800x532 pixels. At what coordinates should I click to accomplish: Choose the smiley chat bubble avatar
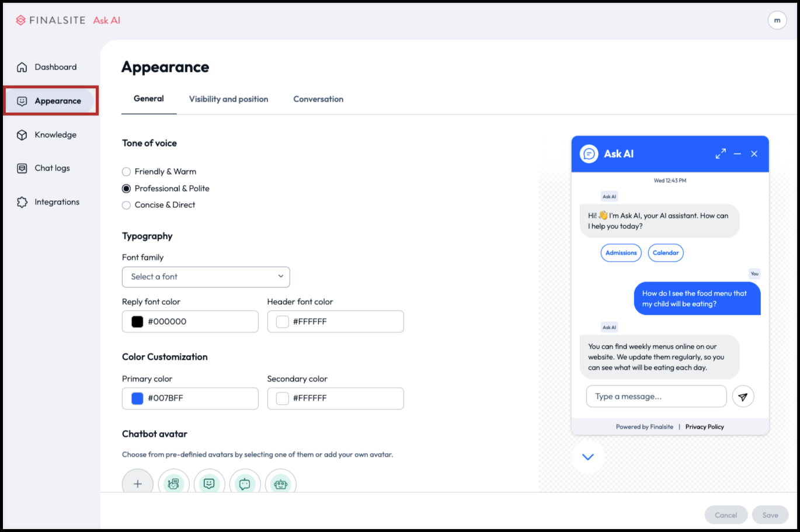209,484
